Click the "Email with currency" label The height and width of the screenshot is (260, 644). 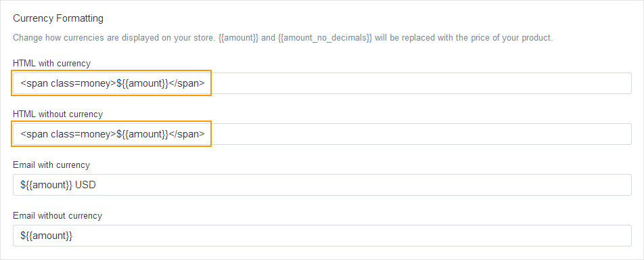(x=51, y=165)
